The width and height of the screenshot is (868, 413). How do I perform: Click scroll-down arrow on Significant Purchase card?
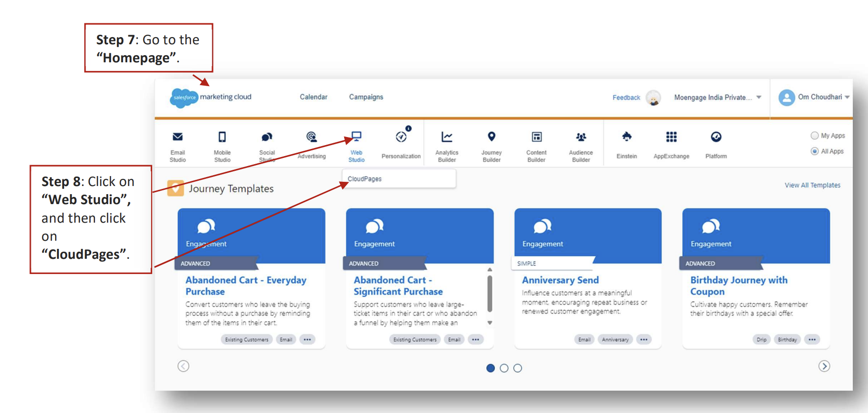[x=490, y=323]
